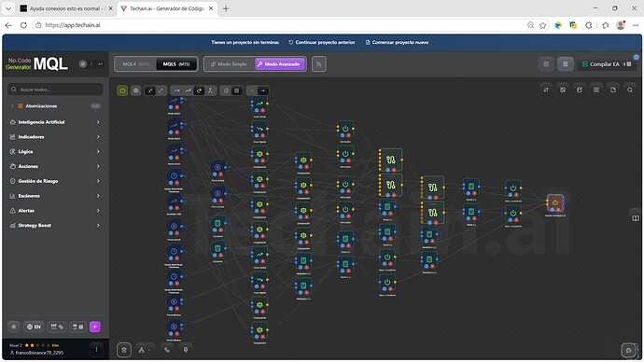This screenshot has width=644, height=362.
Task: Expand the Lógica category
Action: (55, 151)
